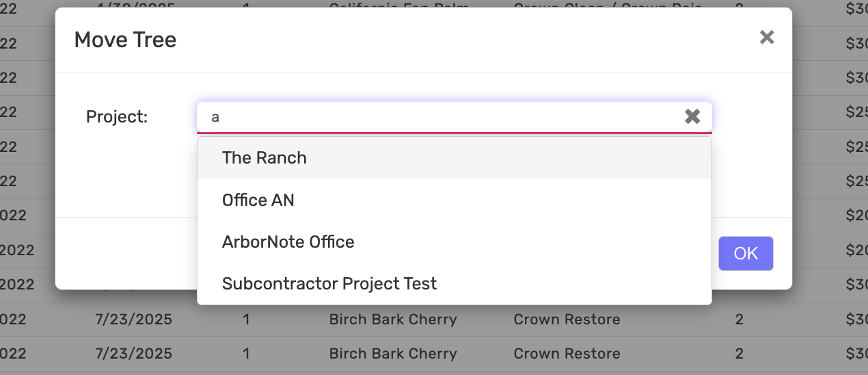The image size is (868, 375).
Task: Click the Move Tree dialog title
Action: click(x=125, y=40)
